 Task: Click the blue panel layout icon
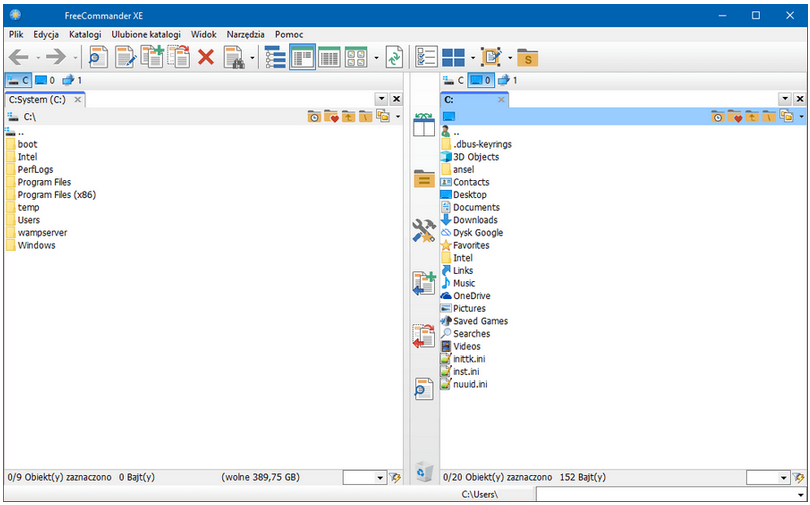pos(454,57)
